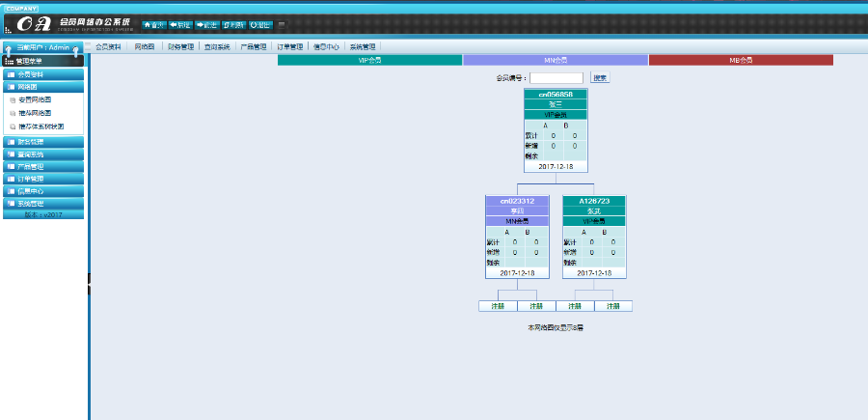868x420 pixels.
Task: Open 订单管理 in the top menu bar
Action: click(x=289, y=46)
